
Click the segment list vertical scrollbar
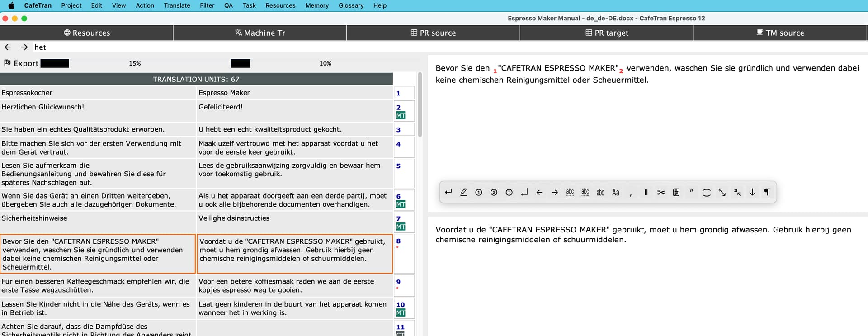tap(420, 105)
